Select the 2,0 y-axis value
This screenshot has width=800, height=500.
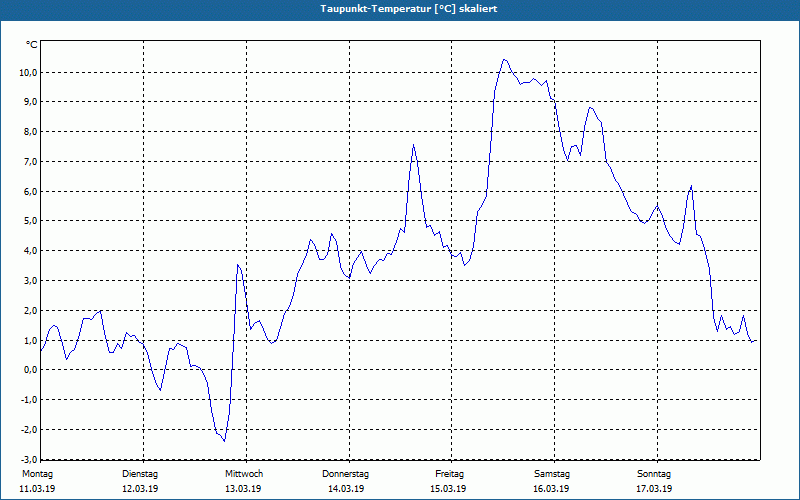(30, 310)
